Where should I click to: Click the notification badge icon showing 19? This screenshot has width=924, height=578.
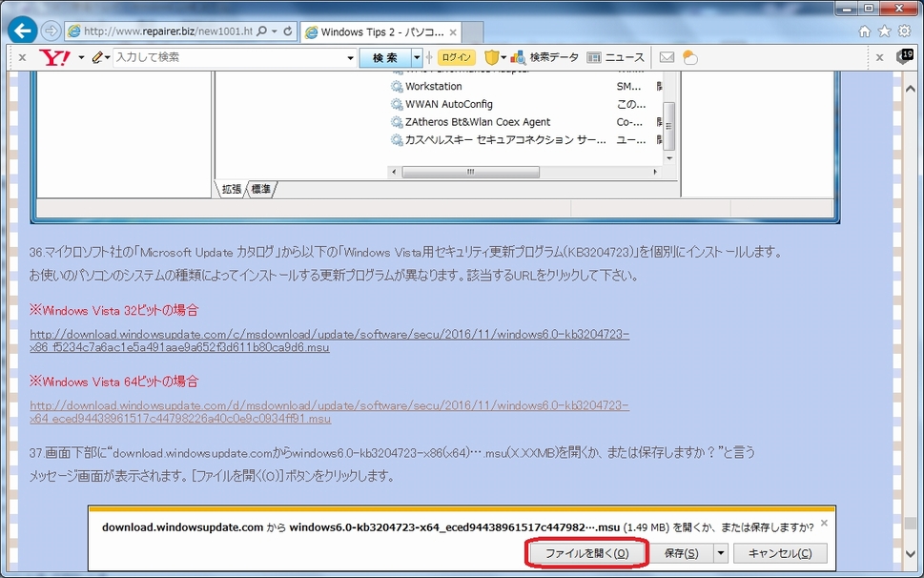pyautogui.click(x=905, y=56)
